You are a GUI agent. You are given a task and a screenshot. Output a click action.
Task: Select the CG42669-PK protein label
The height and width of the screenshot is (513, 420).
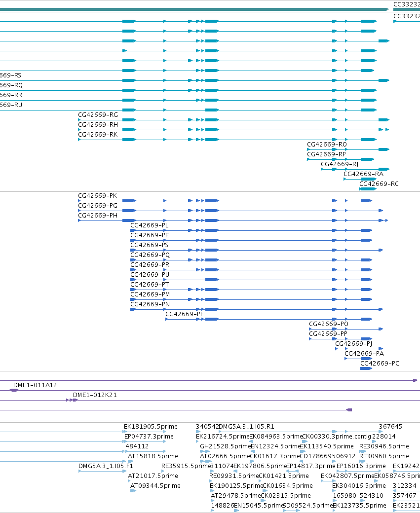(98, 196)
